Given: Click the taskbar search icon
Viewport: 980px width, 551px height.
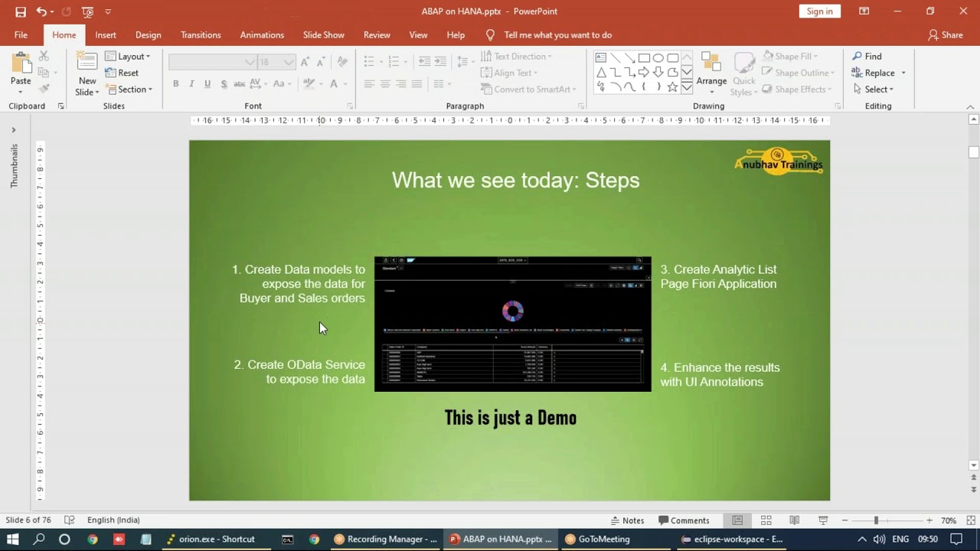Looking at the screenshot, I should pyautogui.click(x=39, y=539).
